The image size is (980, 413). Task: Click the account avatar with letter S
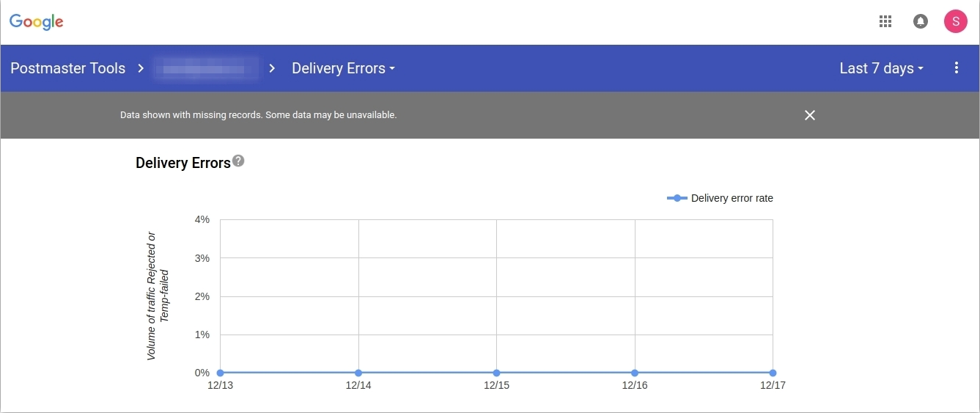[956, 21]
